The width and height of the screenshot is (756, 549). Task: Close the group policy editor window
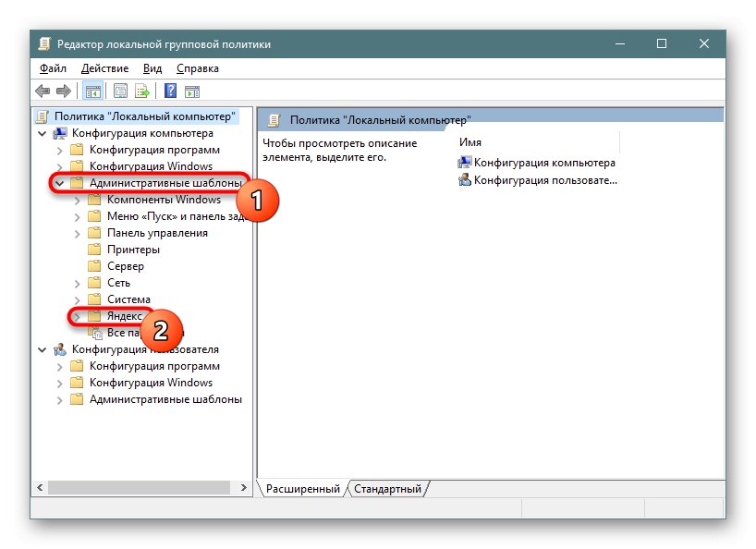pos(704,43)
